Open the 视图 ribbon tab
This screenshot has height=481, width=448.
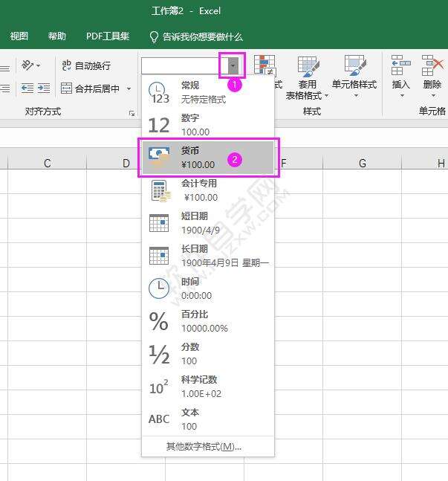pos(19,36)
